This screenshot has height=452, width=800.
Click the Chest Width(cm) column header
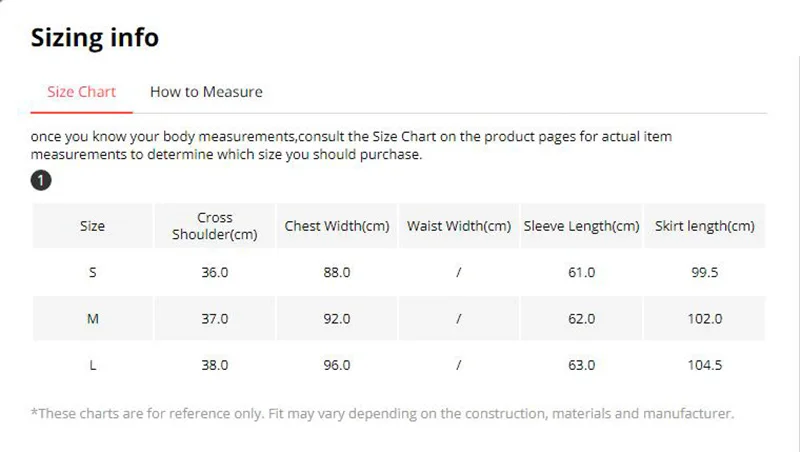pyautogui.click(x=337, y=226)
